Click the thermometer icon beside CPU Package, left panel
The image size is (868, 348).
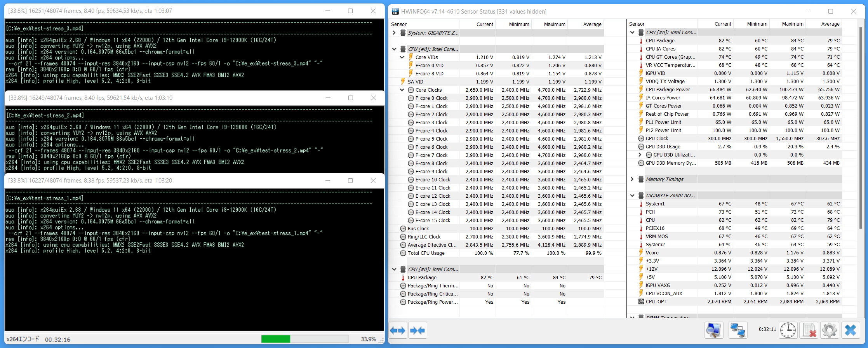click(x=403, y=277)
